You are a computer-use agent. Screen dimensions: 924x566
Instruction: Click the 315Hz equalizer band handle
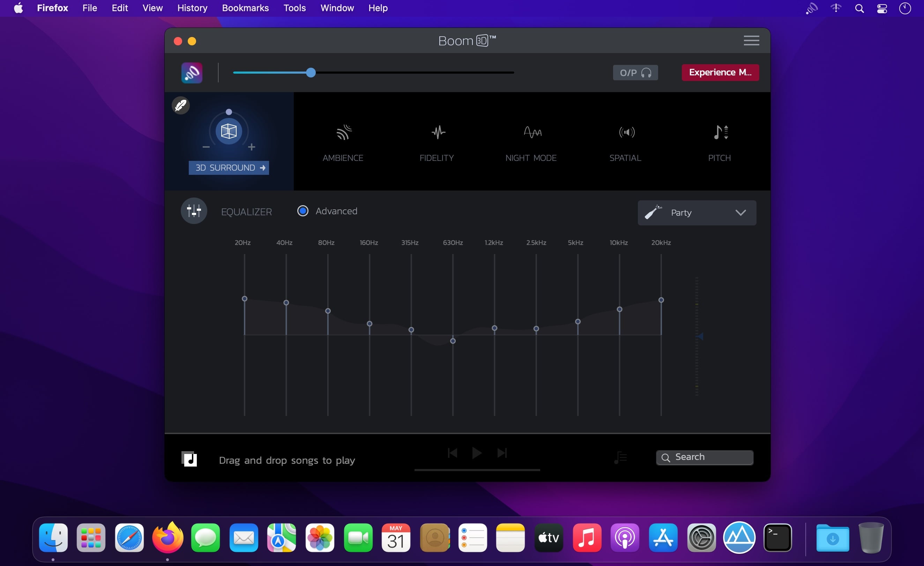pyautogui.click(x=411, y=330)
